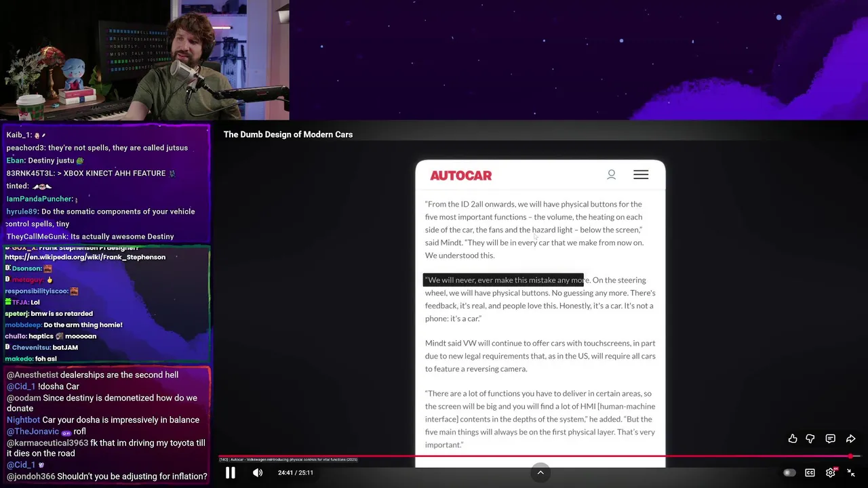
Task: Share the video with arrow icon
Action: (850, 439)
